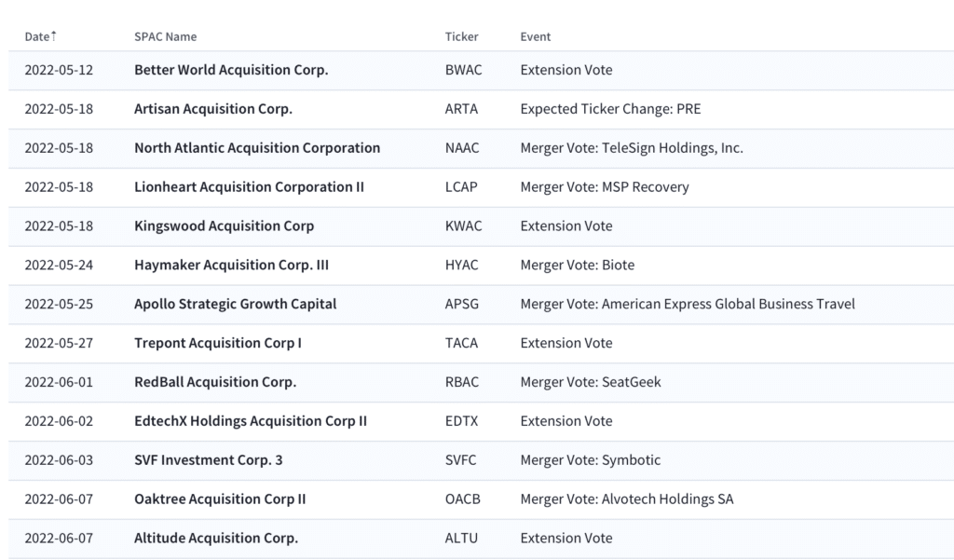Select the KWAC ticker cell
Screen dimensions: 954x560
click(464, 225)
